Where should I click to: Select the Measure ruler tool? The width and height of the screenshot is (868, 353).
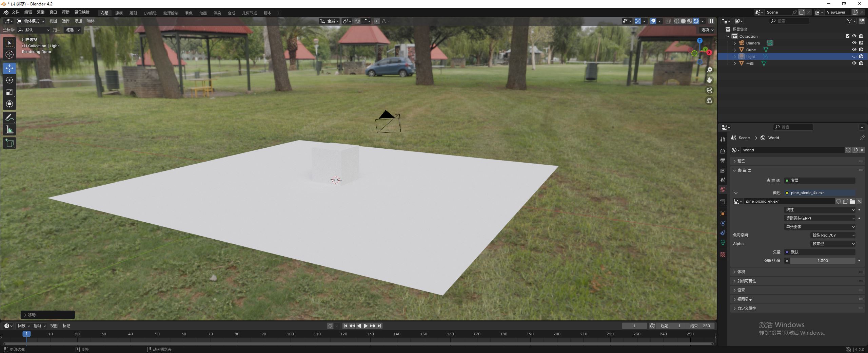pyautogui.click(x=9, y=129)
